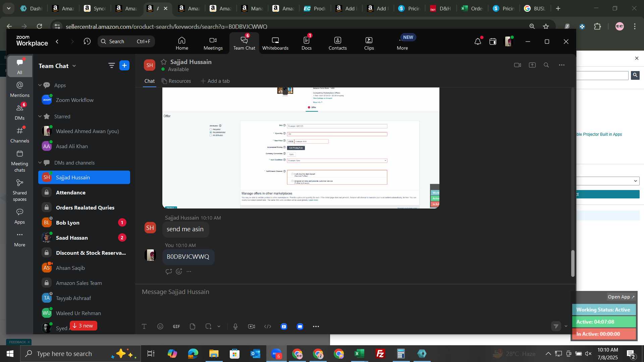Viewport: 644px width, 362px height.
Task: Open Excel from the Windows taskbar
Action: pos(360,354)
